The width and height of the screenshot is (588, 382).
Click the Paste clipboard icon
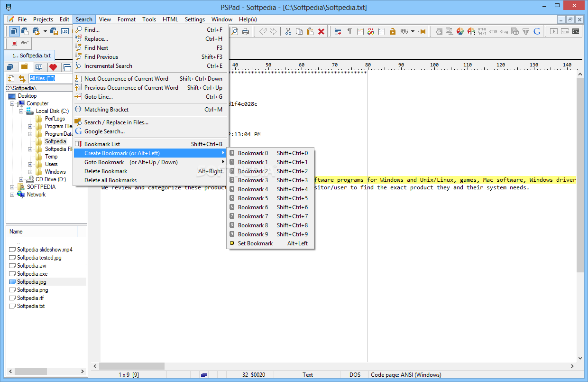310,31
